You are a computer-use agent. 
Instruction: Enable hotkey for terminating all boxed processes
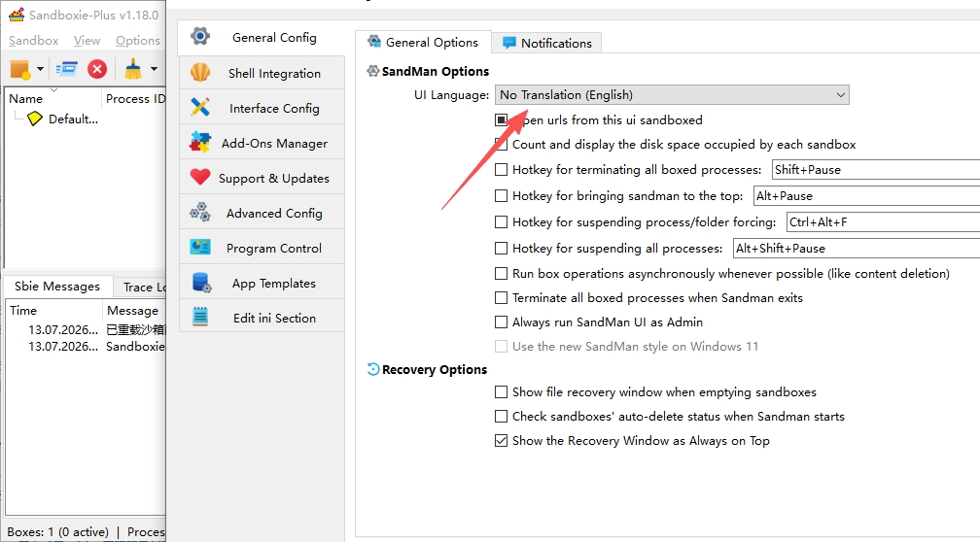[x=501, y=170]
